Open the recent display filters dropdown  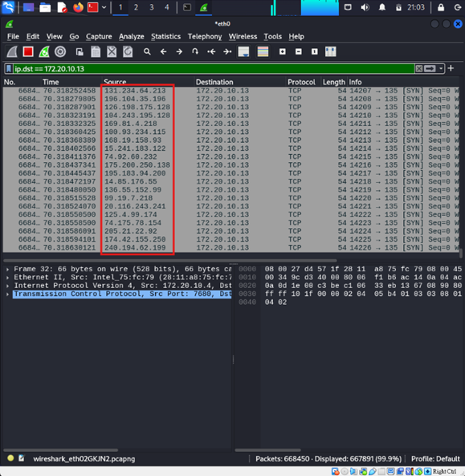pyautogui.click(x=441, y=69)
